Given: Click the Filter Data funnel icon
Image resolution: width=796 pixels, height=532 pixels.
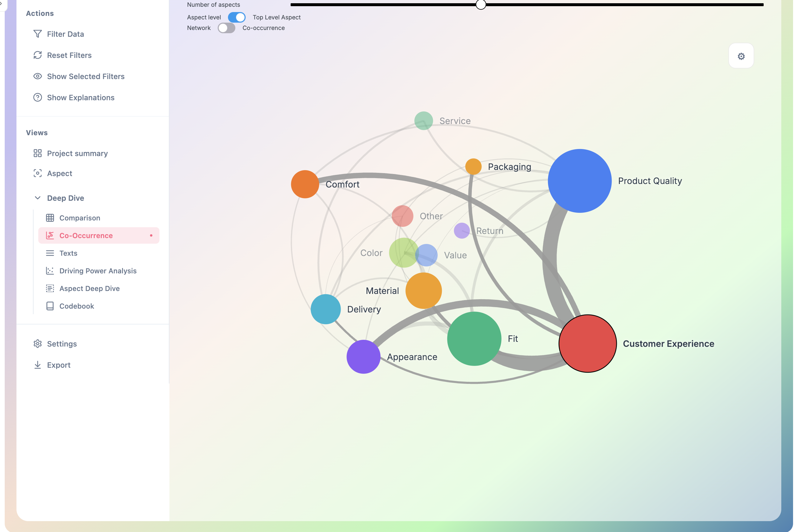Looking at the screenshot, I should pyautogui.click(x=37, y=34).
